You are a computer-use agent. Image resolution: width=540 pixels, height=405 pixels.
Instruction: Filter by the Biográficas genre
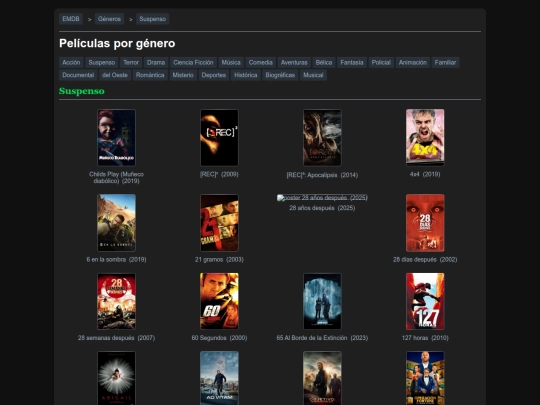[x=280, y=75]
